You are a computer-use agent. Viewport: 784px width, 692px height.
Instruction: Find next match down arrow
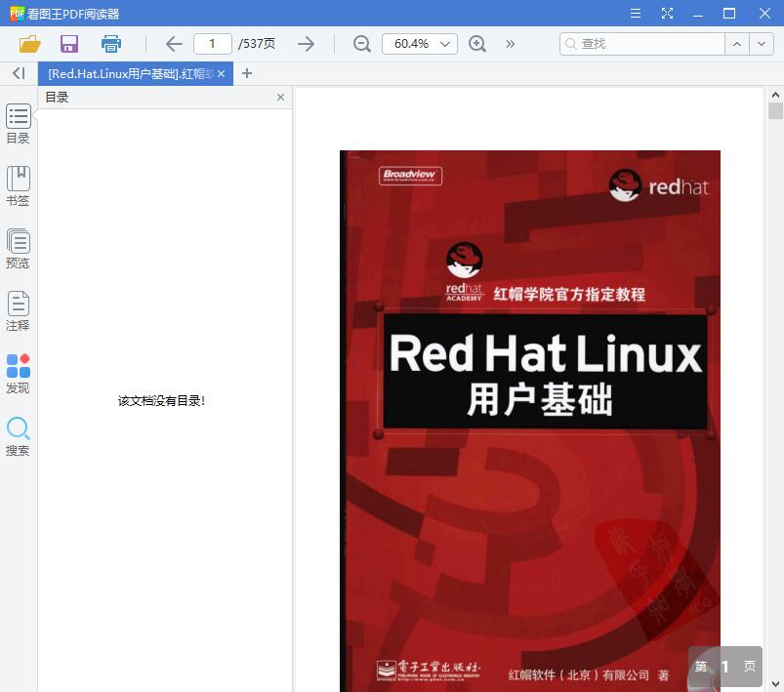pos(762,44)
